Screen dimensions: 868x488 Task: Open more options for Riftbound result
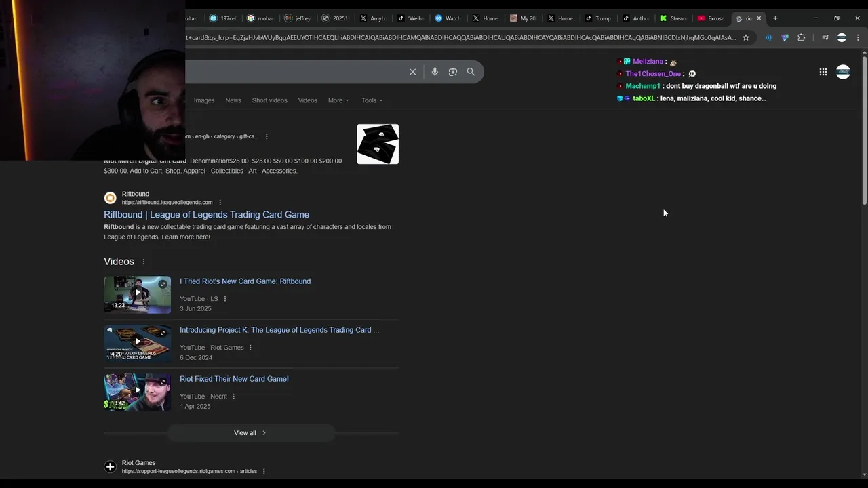[x=220, y=203]
